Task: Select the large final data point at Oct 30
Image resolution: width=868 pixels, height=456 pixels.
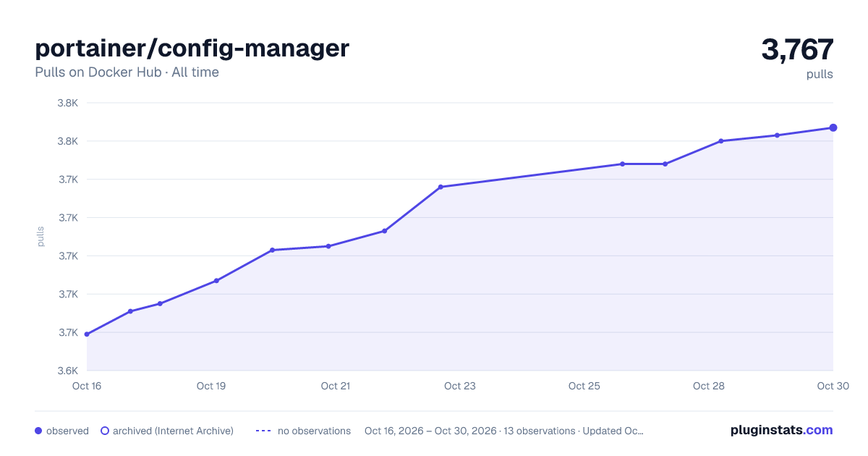Action: pos(833,128)
